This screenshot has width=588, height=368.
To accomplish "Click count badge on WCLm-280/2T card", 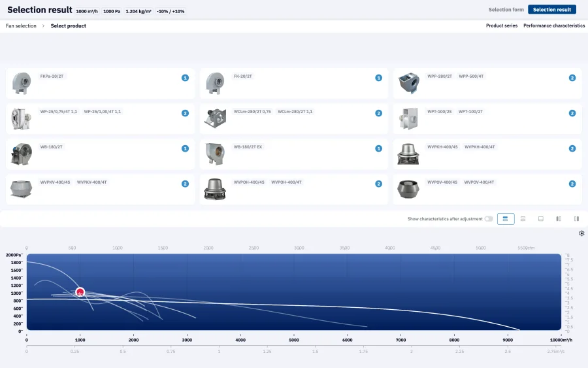I will (379, 113).
